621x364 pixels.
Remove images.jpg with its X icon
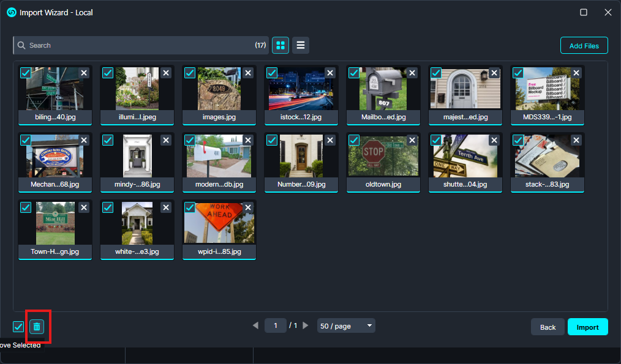coord(248,73)
